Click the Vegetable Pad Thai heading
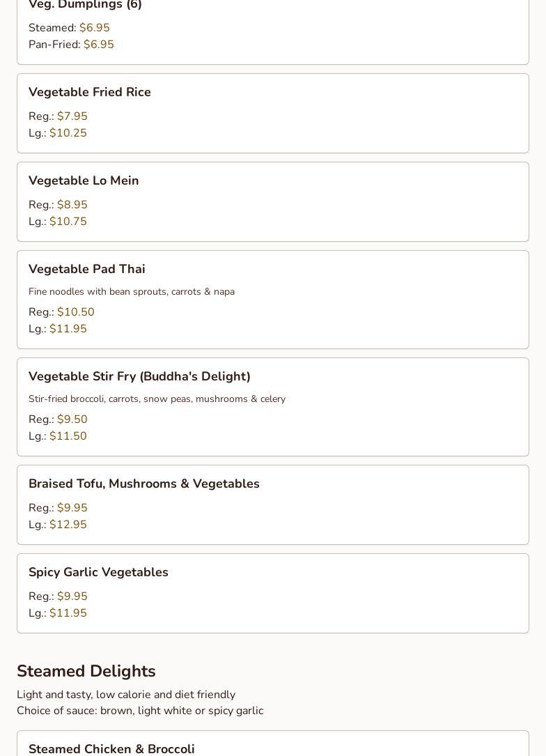 point(87,269)
